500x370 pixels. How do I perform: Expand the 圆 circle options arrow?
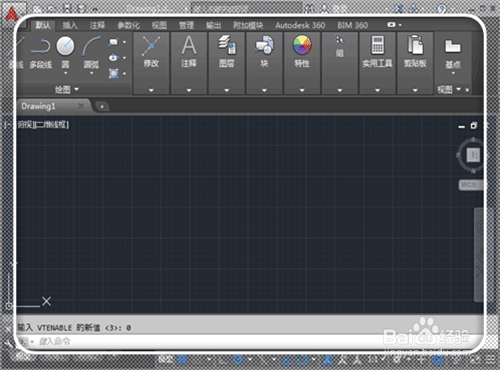pyautogui.click(x=65, y=73)
